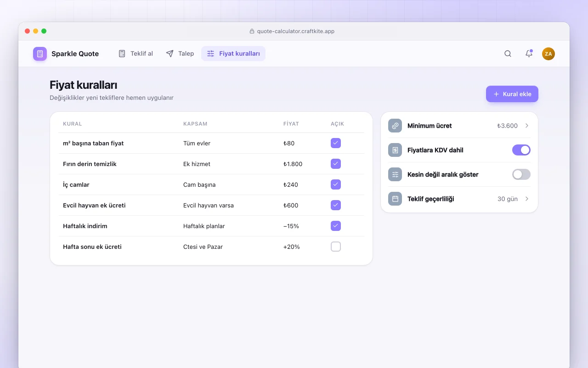The height and width of the screenshot is (368, 588).
Task: Click the calendar icon for Teklif geçerliliği
Action: [395, 199]
